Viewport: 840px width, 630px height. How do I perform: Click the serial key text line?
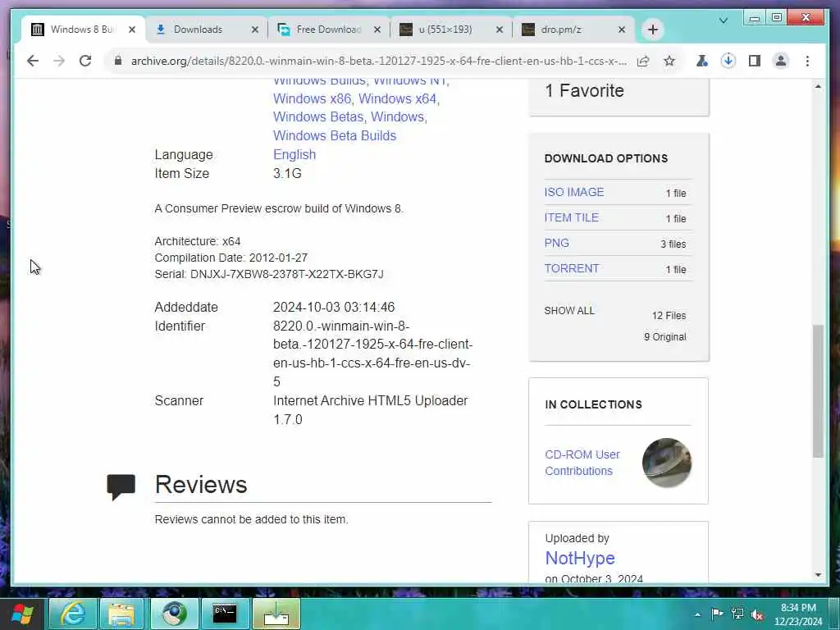[269, 274]
